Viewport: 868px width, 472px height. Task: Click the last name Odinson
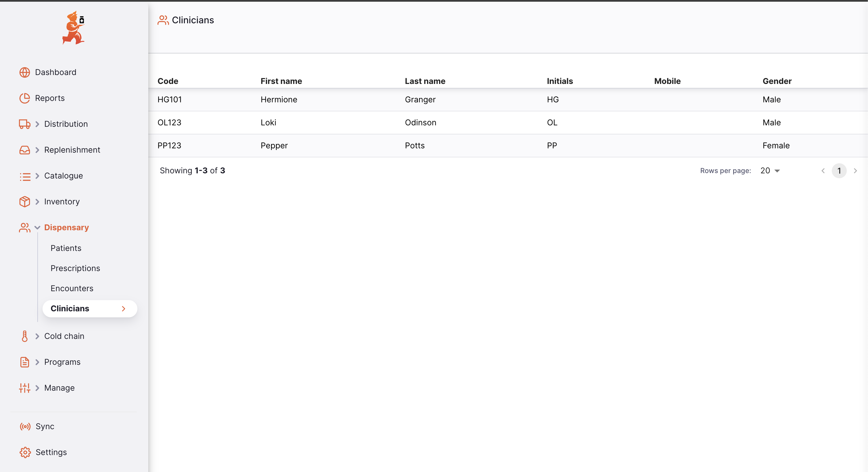point(420,123)
